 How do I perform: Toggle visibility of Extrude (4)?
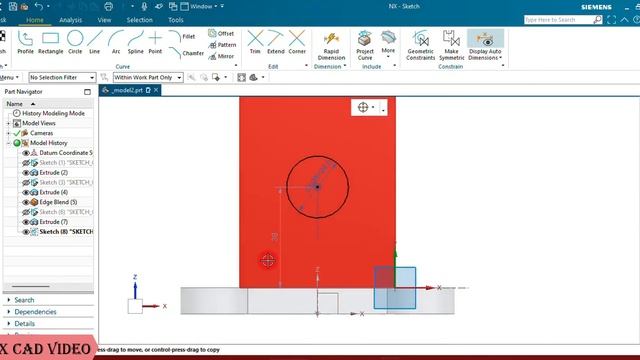coord(26,192)
